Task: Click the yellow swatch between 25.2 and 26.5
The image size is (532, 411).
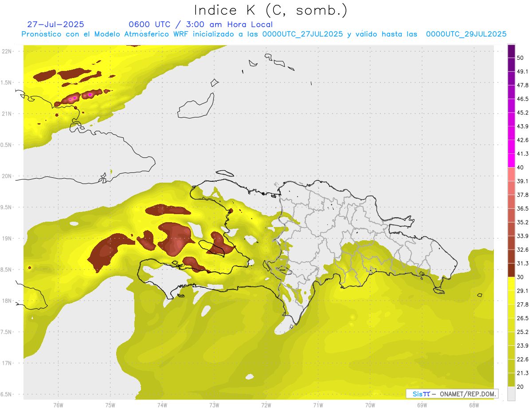Action: tap(512, 325)
